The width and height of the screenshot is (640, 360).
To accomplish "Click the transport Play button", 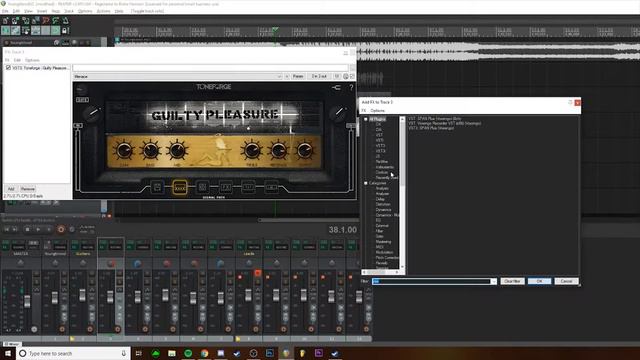I will [38, 230].
